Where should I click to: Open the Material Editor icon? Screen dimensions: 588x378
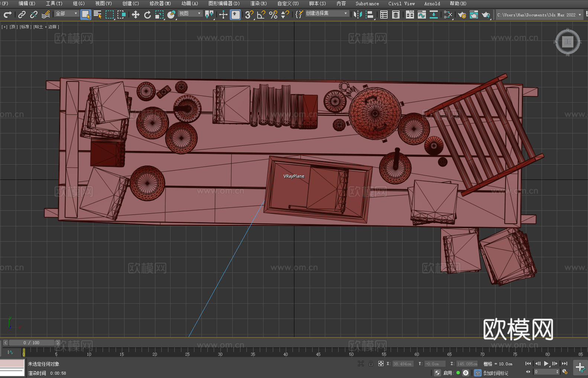click(x=448, y=14)
